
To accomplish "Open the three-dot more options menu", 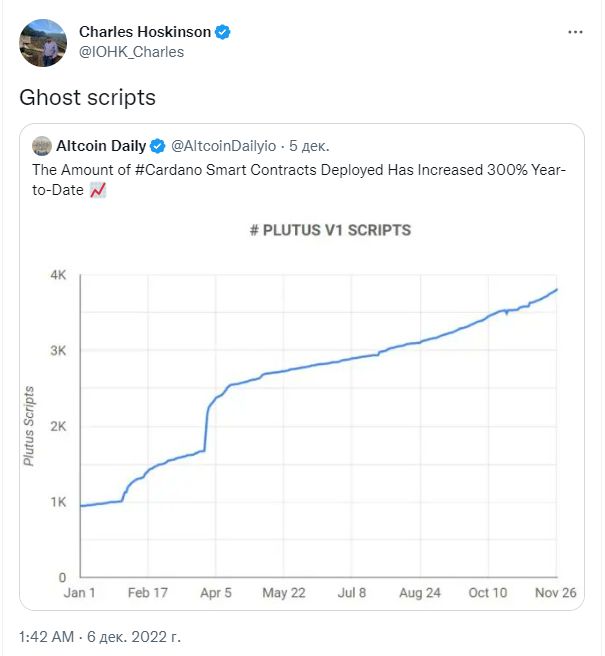I will pos(575,32).
